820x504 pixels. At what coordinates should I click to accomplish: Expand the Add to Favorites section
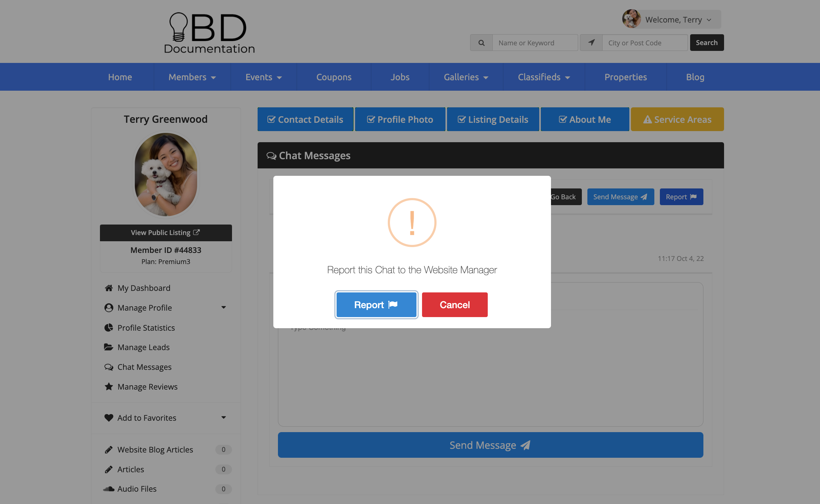[223, 417]
